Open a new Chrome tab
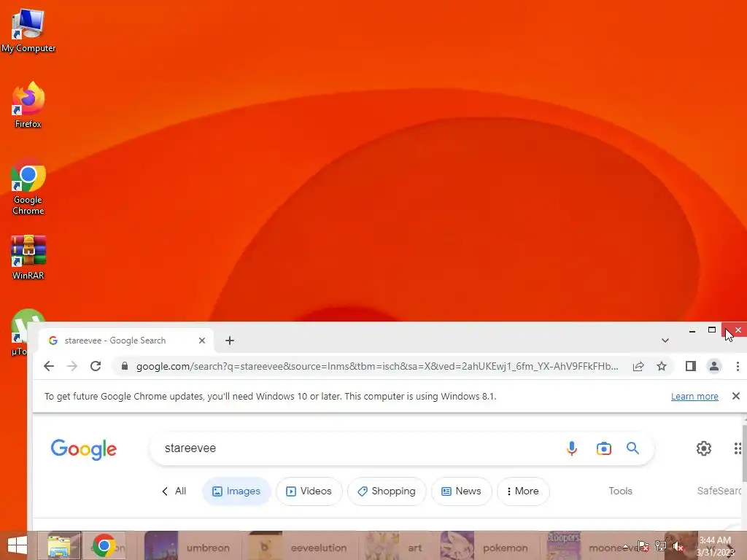Image resolution: width=747 pixels, height=560 pixels. [x=230, y=341]
